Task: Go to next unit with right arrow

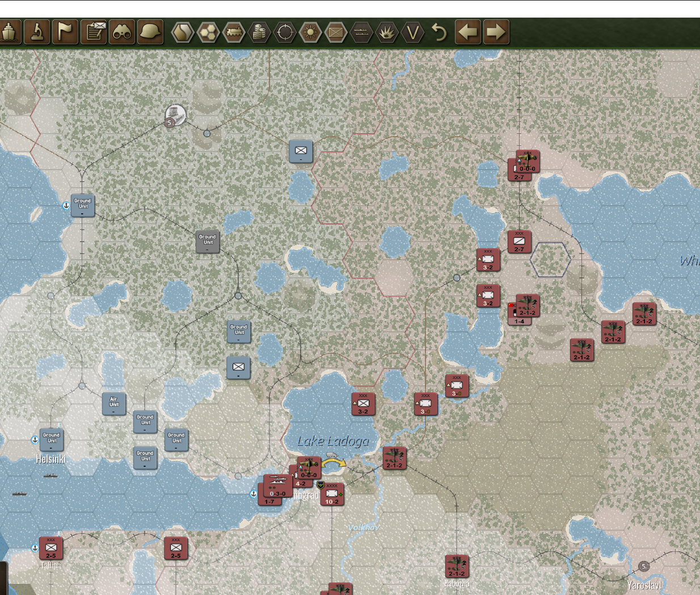Action: (x=496, y=32)
